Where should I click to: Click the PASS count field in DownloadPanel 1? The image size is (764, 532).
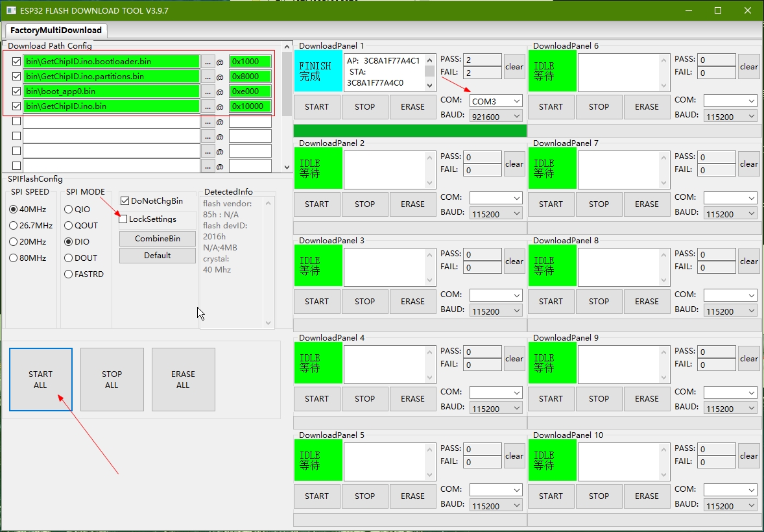[x=482, y=60]
